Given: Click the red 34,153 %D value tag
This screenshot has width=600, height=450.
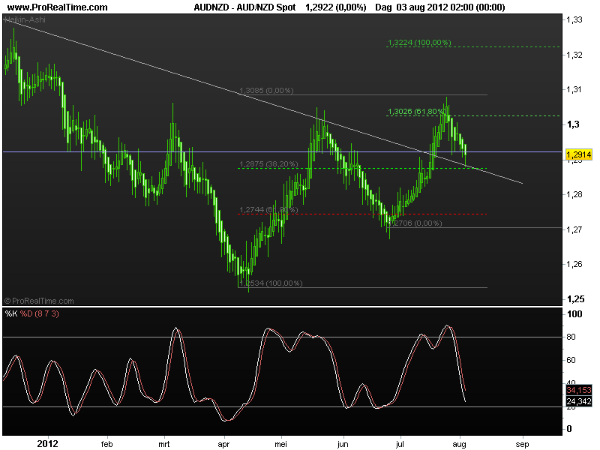Looking at the screenshot, I should pyautogui.click(x=579, y=390).
